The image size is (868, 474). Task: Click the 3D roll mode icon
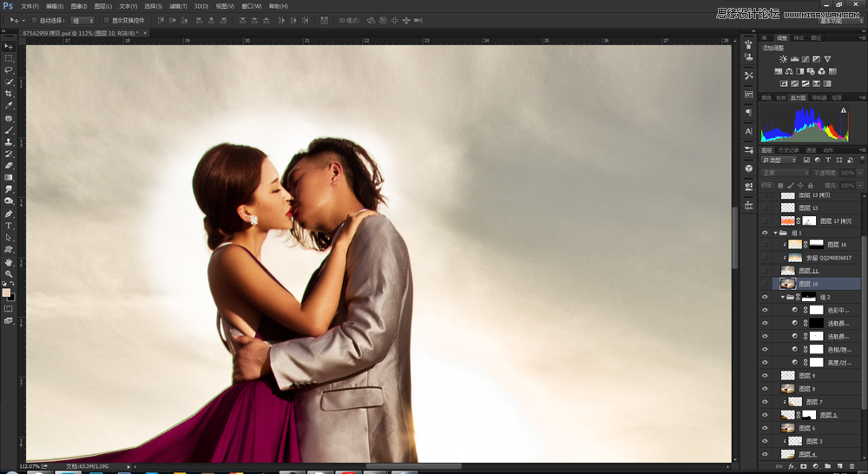[383, 21]
